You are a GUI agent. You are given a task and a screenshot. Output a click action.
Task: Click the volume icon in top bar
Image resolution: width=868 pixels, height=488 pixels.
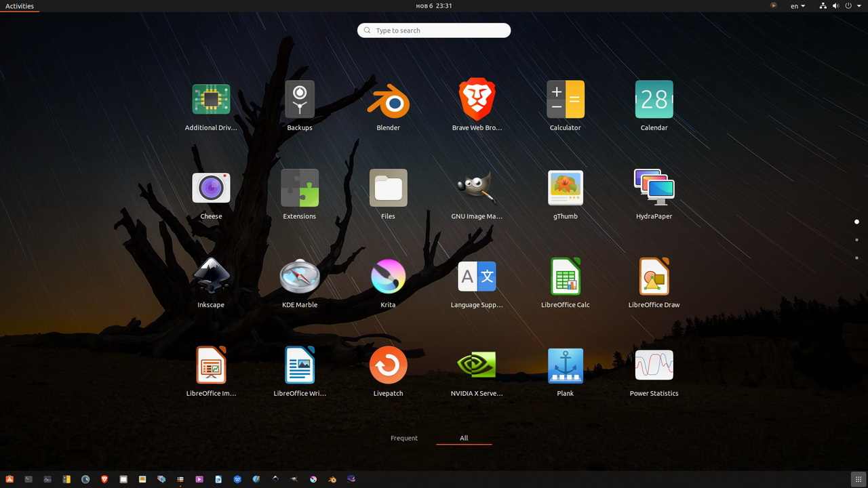835,6
